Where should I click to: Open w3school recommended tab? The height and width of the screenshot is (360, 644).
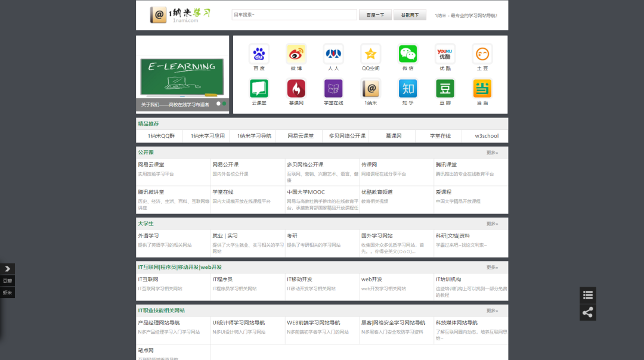pos(487,136)
